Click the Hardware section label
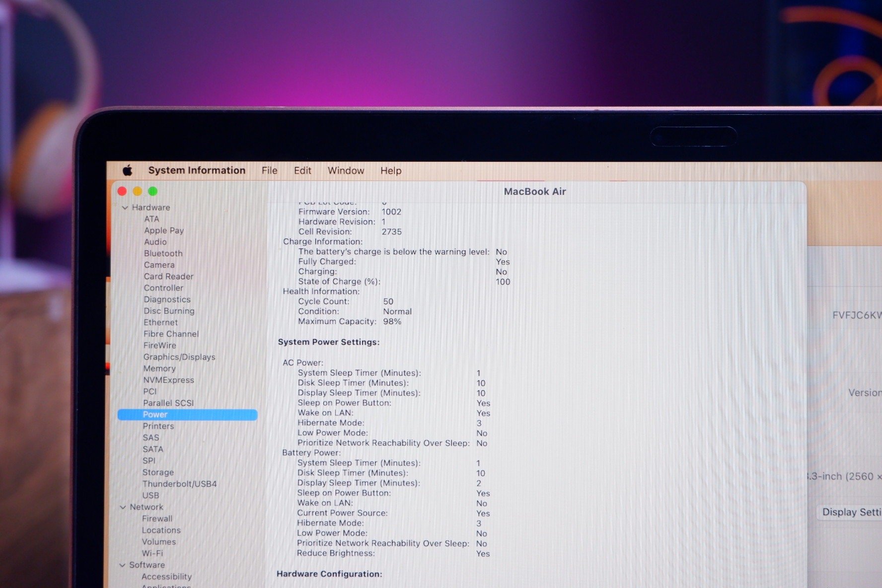882x588 pixels. pyautogui.click(x=151, y=208)
